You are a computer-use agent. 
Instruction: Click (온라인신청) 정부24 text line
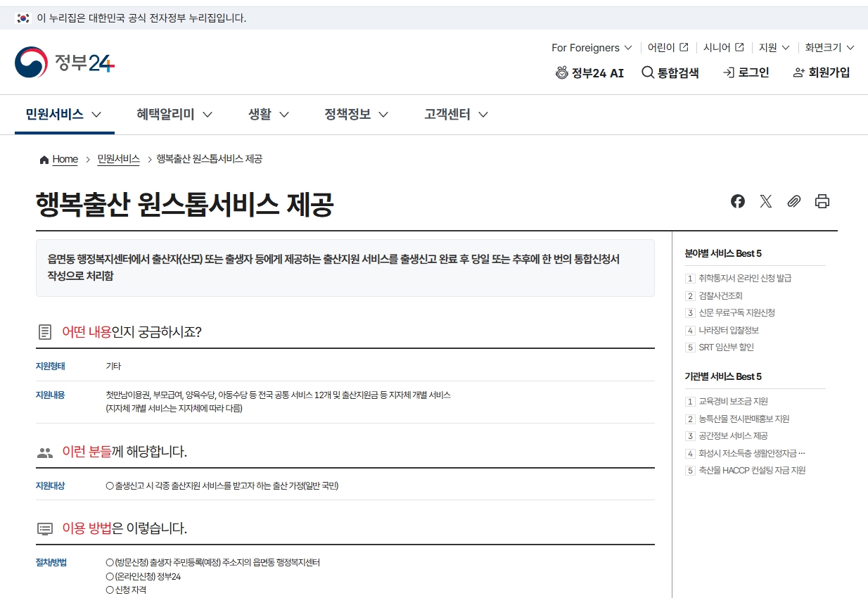143,577
